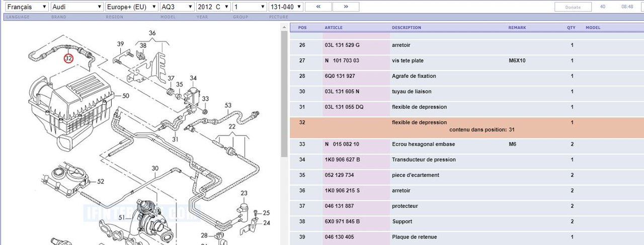Click circled part number 32 in diagram

[68, 58]
